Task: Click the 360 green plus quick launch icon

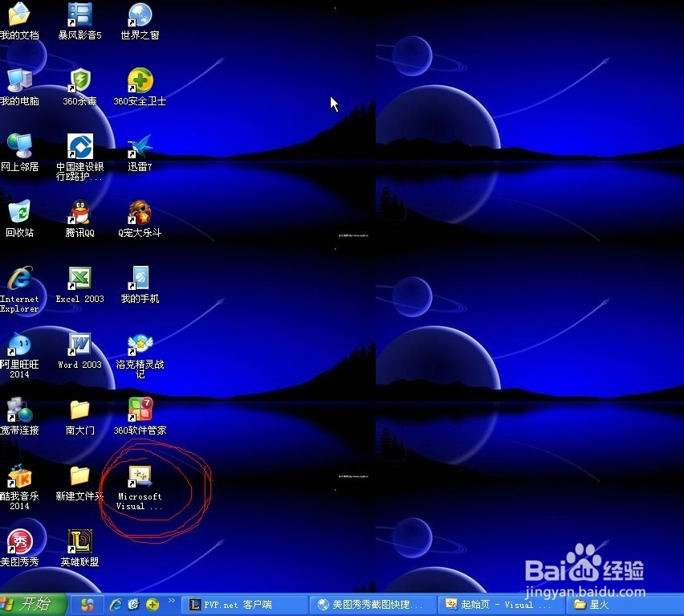Action: click(x=153, y=605)
